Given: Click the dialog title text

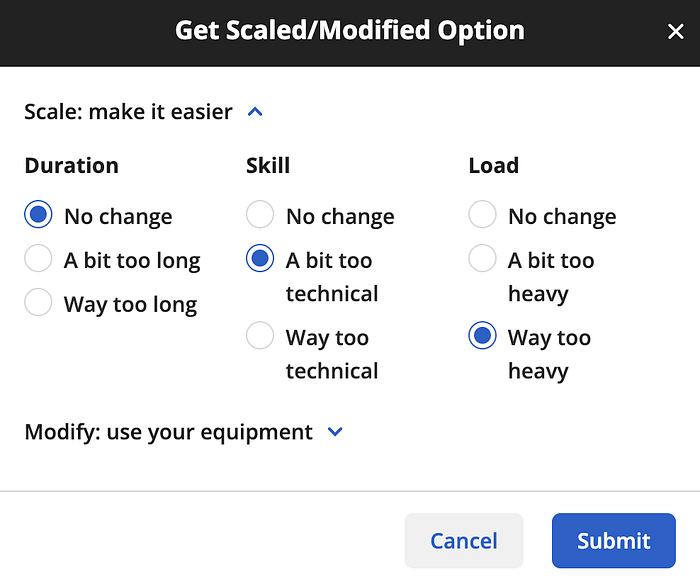Looking at the screenshot, I should pos(350,30).
